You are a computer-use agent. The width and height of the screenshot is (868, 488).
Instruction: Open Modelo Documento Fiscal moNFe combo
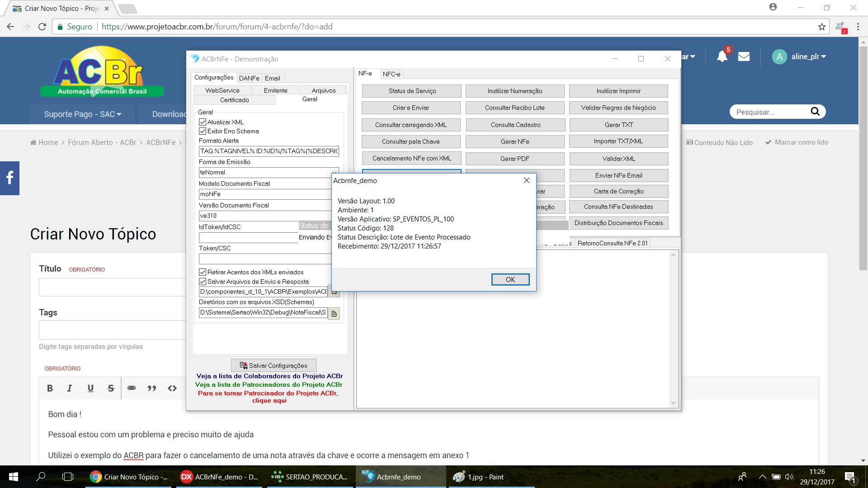[265, 194]
